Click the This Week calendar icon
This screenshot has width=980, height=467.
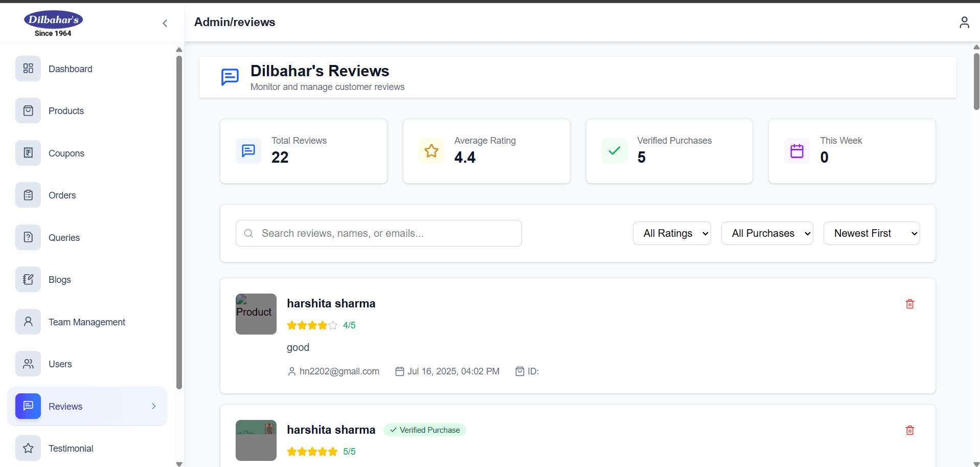[797, 151]
